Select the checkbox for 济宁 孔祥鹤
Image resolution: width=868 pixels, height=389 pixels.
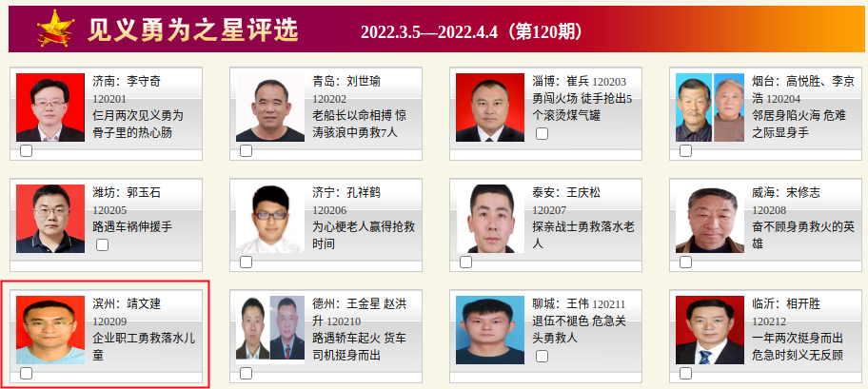pyautogui.click(x=246, y=262)
